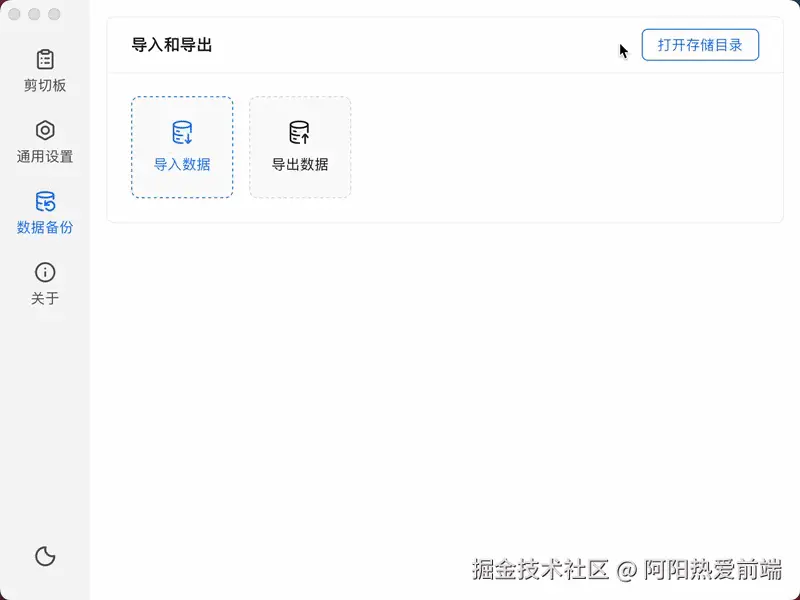Click the 导入和导出 section heading

tap(171, 45)
